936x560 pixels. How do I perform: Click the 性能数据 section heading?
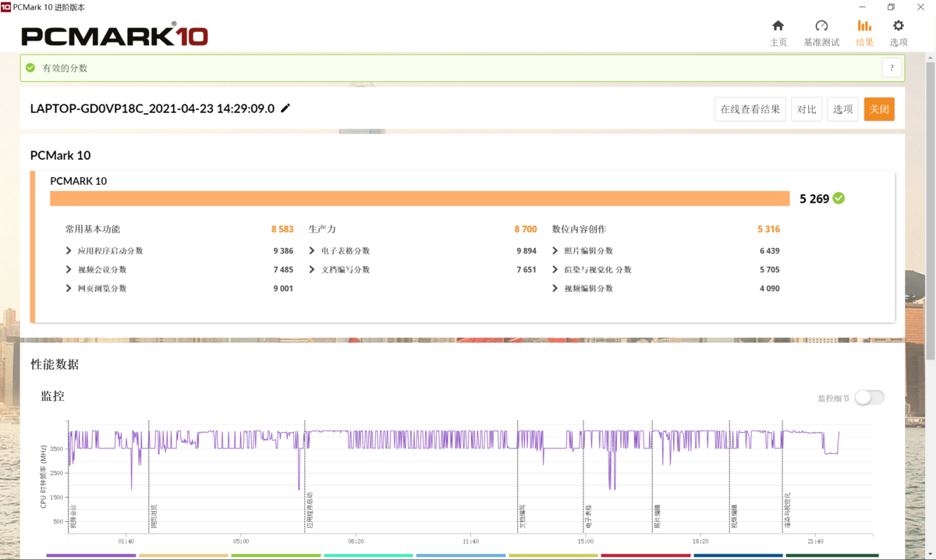[x=55, y=364]
